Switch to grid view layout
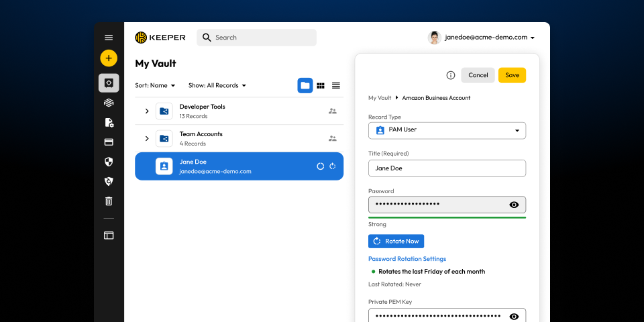Viewport: 644px width, 322px height. (x=321, y=85)
